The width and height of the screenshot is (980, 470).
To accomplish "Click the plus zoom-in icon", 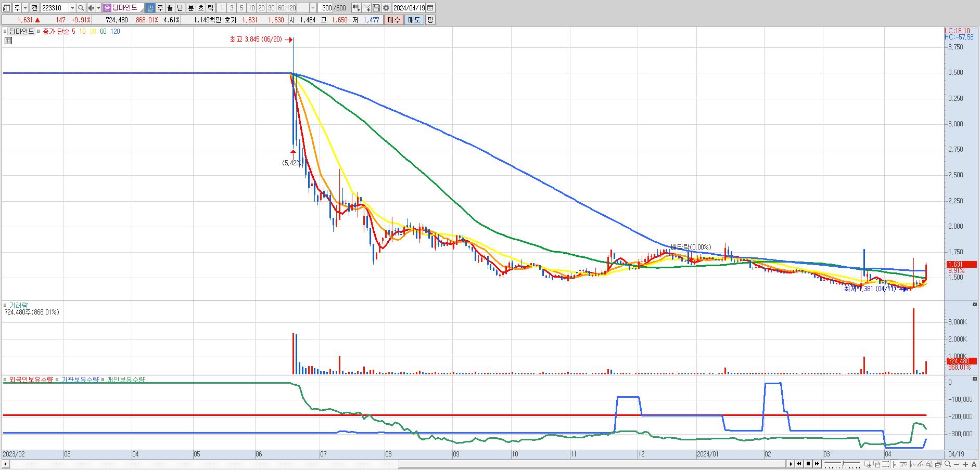I will (965, 464).
